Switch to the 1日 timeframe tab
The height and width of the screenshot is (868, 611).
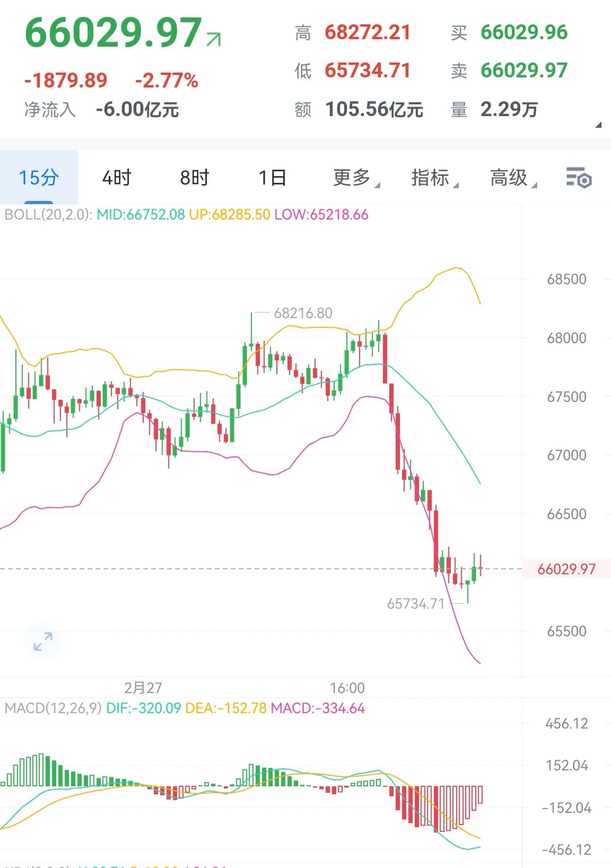(x=273, y=177)
